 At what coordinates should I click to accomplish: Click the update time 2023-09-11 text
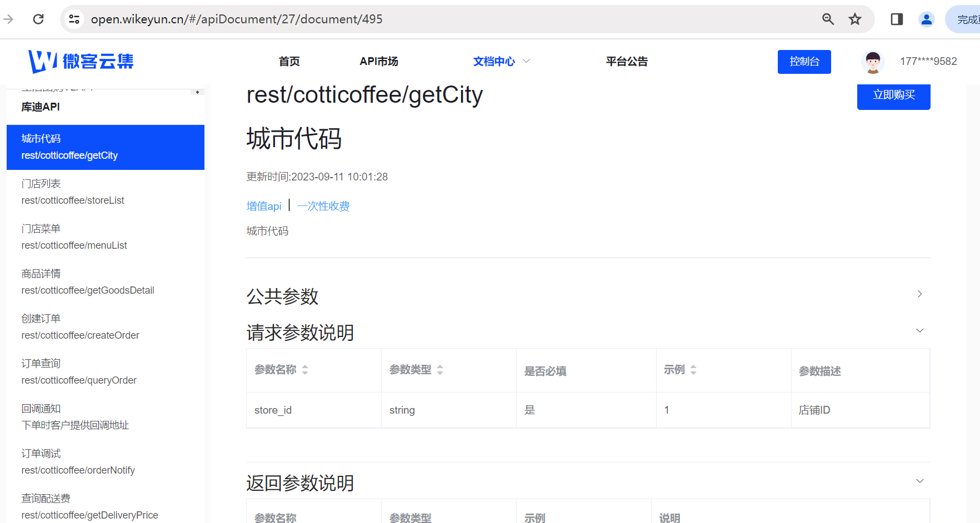pos(317,177)
